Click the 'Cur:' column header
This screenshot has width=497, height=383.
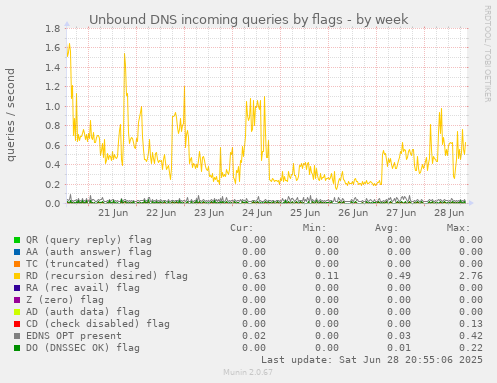pyautogui.click(x=242, y=228)
